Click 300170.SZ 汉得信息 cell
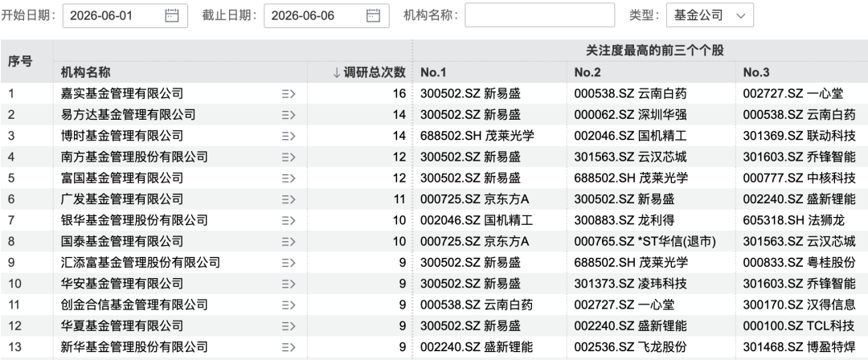The width and height of the screenshot is (868, 360). (x=800, y=305)
